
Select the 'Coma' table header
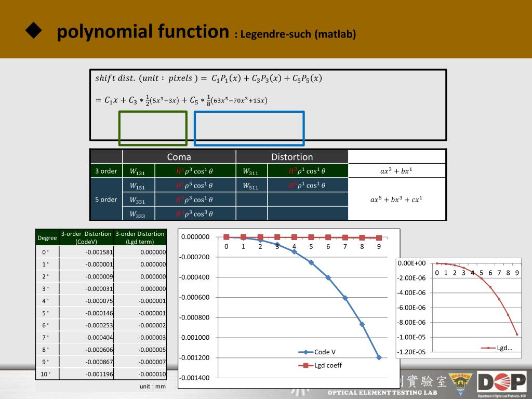click(x=179, y=157)
